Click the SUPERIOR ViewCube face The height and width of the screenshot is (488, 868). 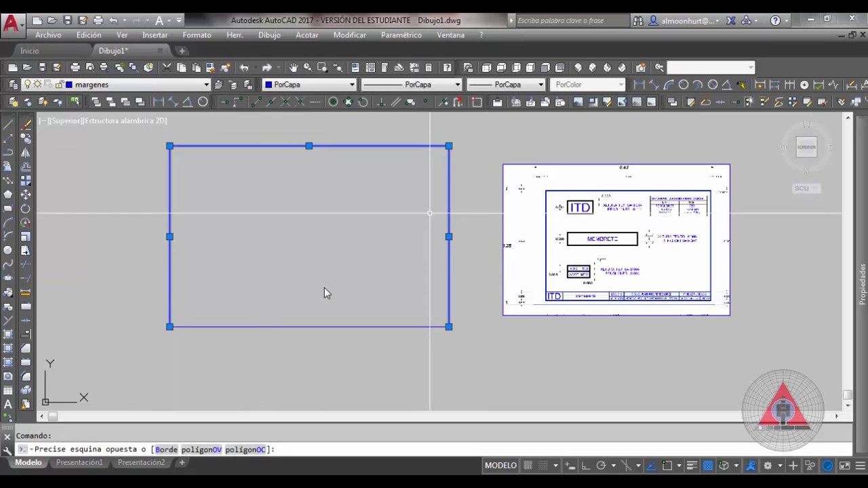[806, 147]
